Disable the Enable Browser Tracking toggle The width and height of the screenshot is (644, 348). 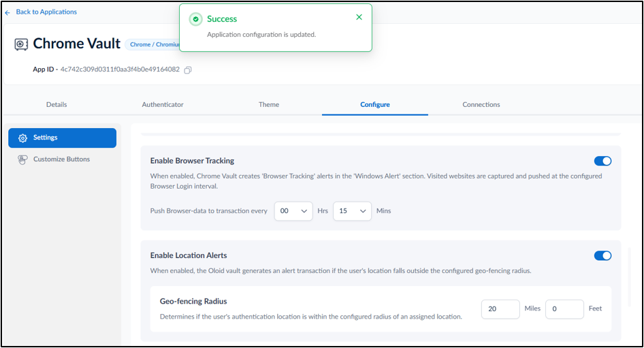(602, 161)
